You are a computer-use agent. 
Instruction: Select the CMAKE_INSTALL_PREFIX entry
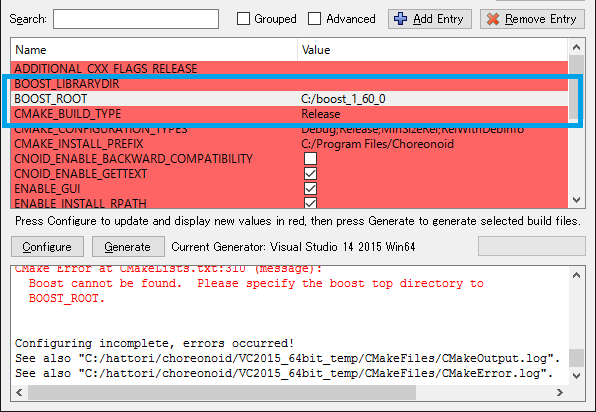click(x=79, y=144)
